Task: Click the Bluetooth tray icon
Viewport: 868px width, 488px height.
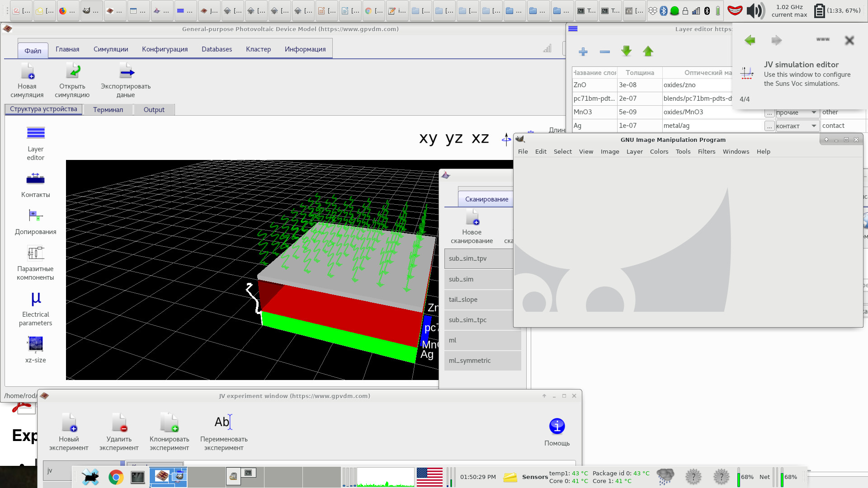Action: (x=663, y=11)
